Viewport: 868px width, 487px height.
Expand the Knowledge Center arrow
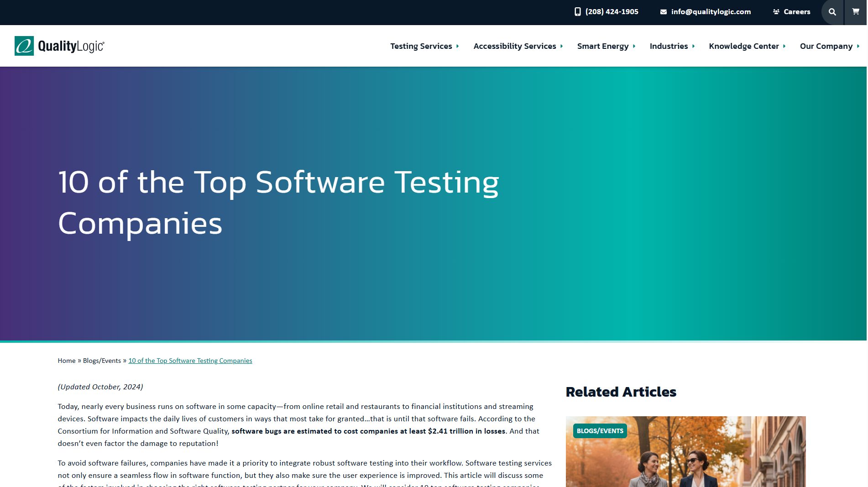click(784, 46)
